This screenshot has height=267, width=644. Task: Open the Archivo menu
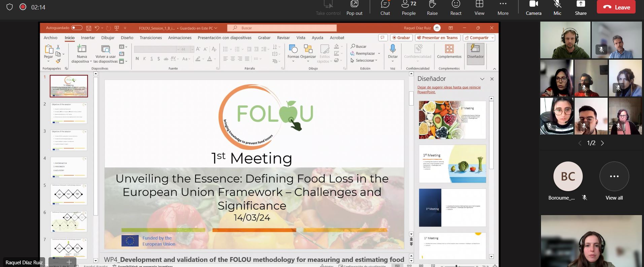click(50, 38)
